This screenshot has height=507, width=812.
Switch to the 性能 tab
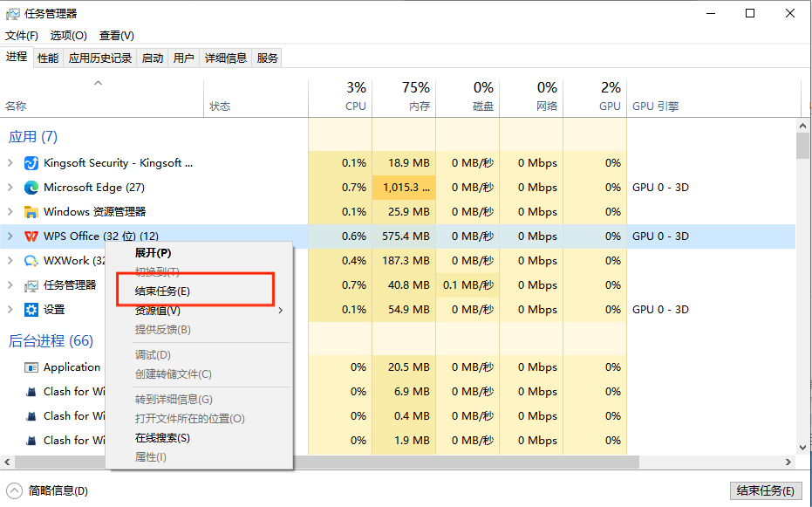48,58
